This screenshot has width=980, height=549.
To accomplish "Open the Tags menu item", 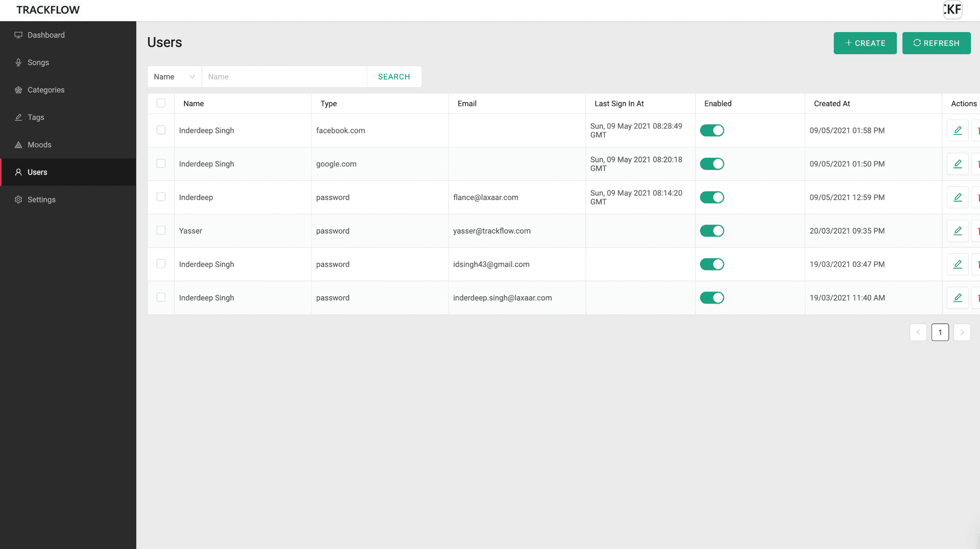I will (68, 117).
